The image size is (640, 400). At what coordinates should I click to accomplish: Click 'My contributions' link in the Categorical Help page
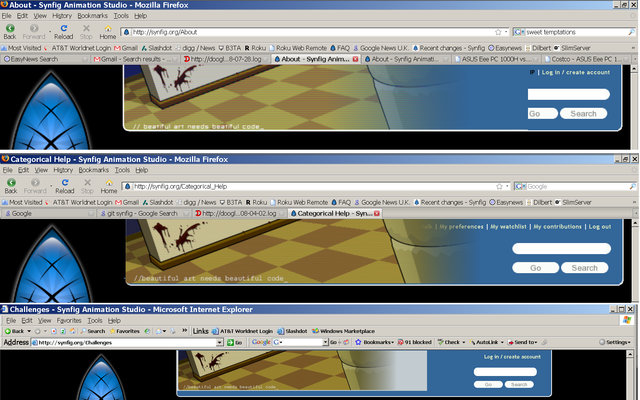pos(557,227)
